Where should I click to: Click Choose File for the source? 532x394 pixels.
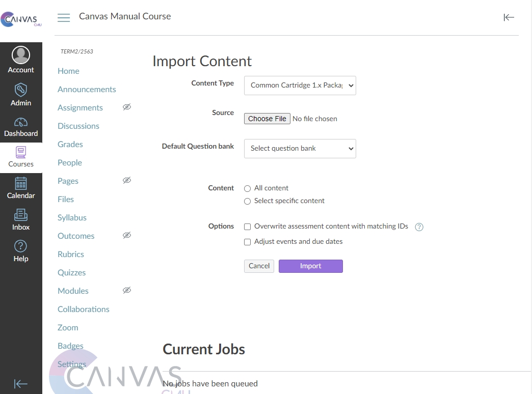click(x=267, y=119)
